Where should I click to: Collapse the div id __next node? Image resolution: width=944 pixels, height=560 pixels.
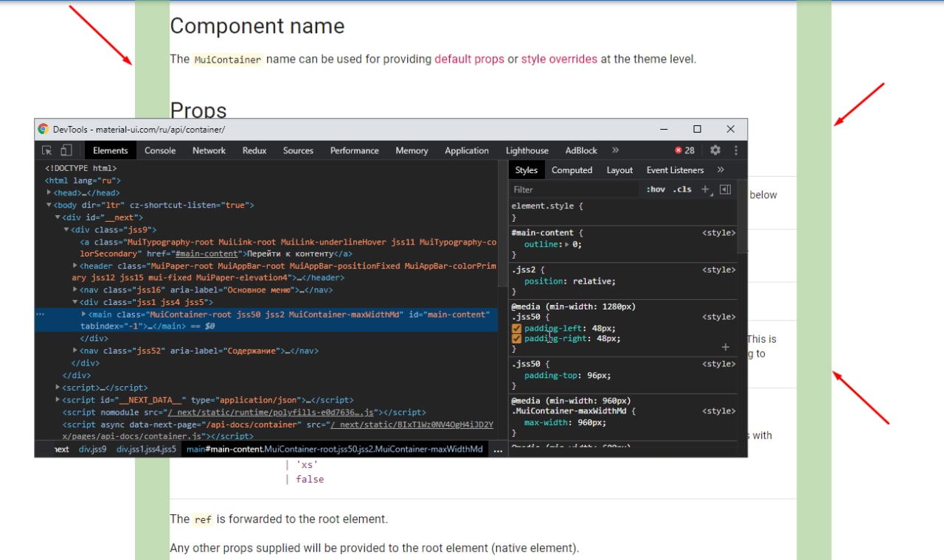(x=58, y=218)
